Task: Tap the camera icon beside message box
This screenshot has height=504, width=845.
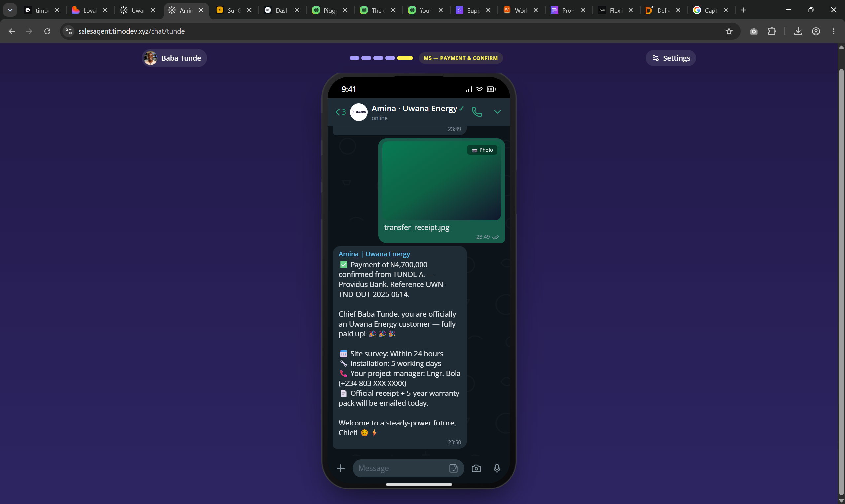Action: 476,468
